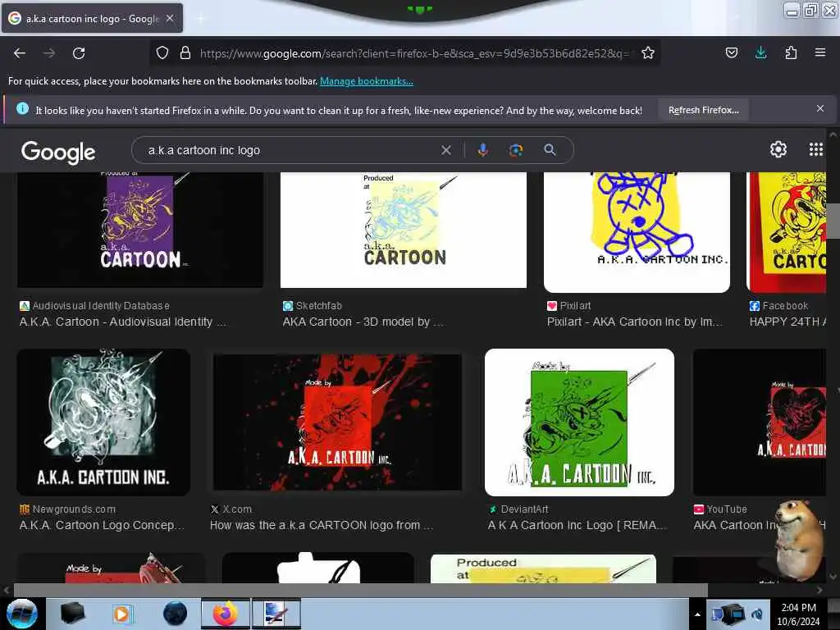840x630 pixels.
Task: Click the Newgrounds.com source label
Action: point(67,509)
